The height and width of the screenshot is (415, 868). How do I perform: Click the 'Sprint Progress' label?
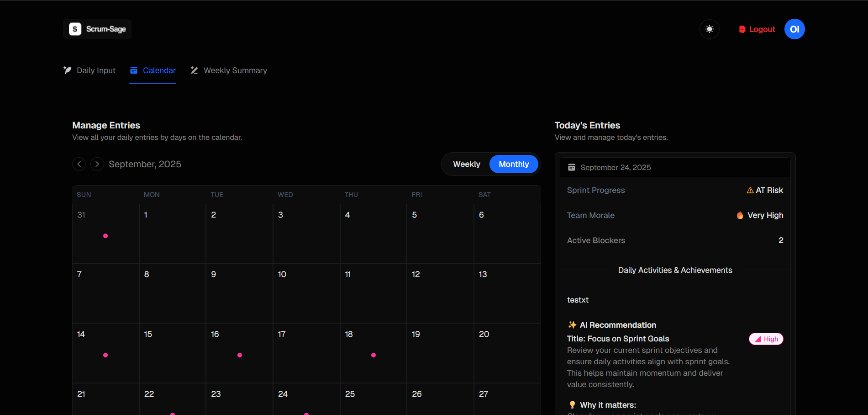point(596,190)
